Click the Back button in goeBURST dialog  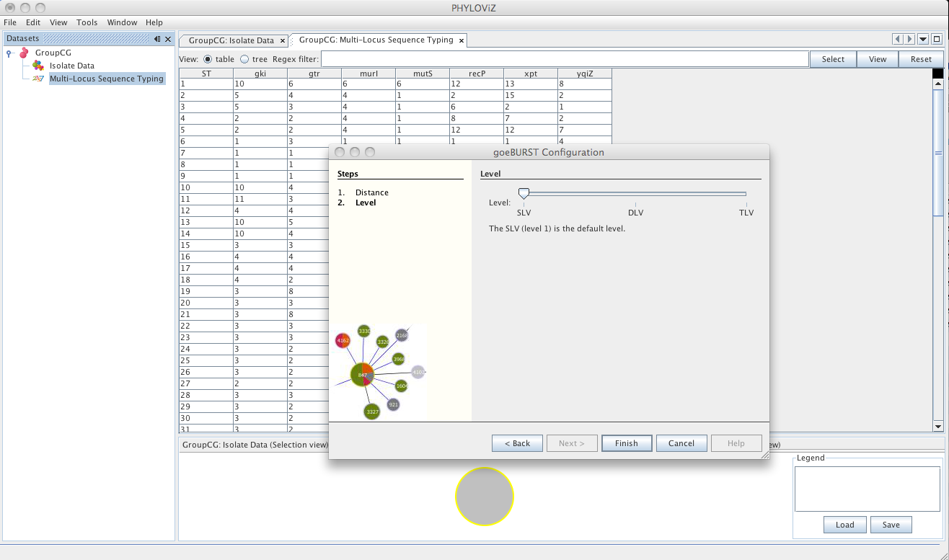point(517,443)
